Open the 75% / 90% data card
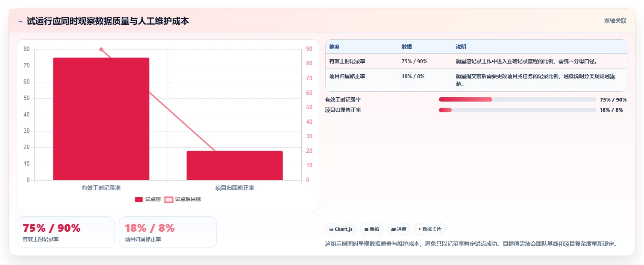This screenshot has height=265, width=644. [65, 232]
